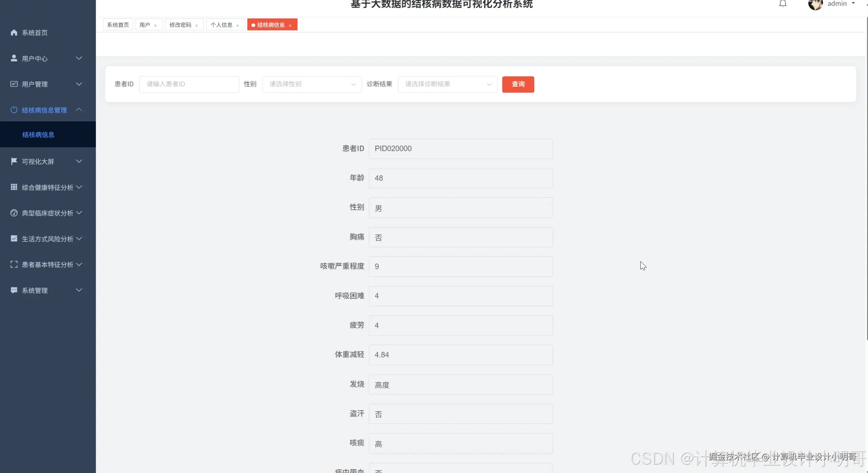Click the 患者ID input field

click(189, 84)
